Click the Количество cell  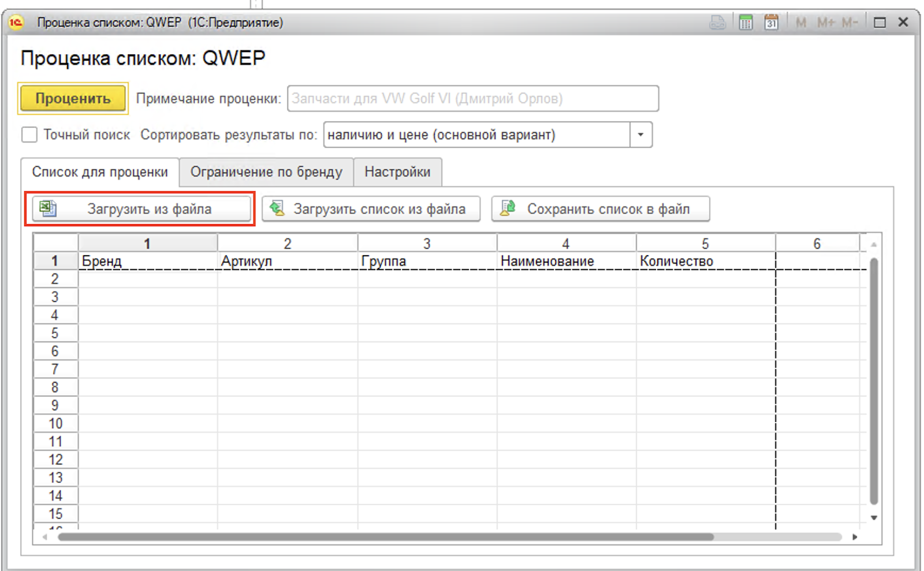705,261
